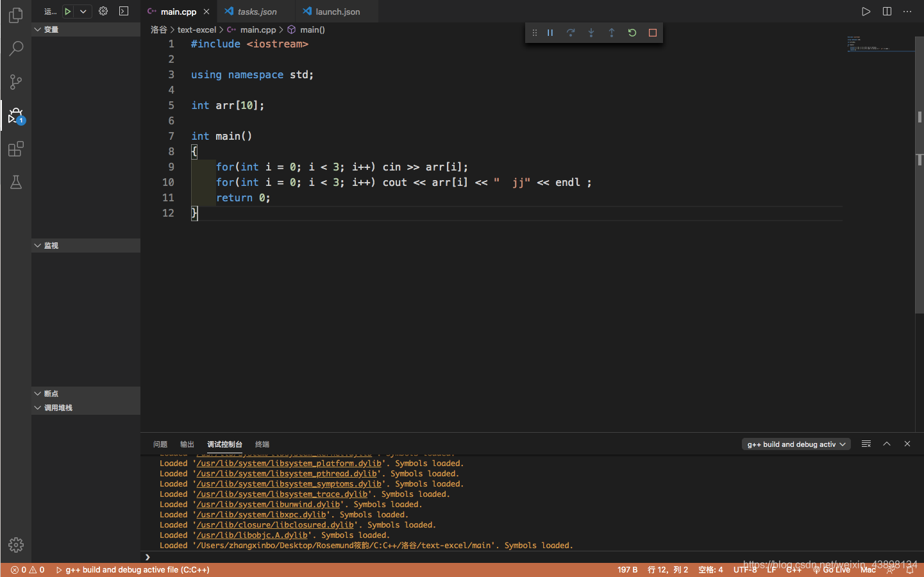
Task: Clear the debug console output
Action: point(866,444)
